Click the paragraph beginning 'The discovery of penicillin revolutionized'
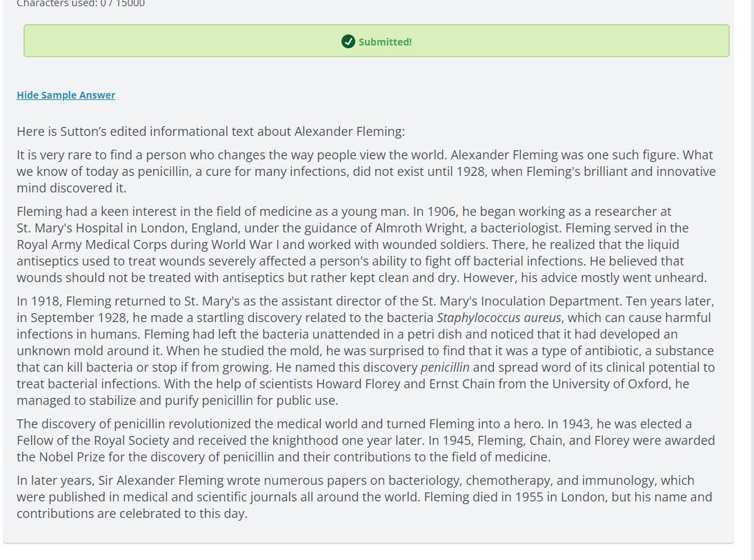The width and height of the screenshot is (754, 560). click(x=366, y=440)
